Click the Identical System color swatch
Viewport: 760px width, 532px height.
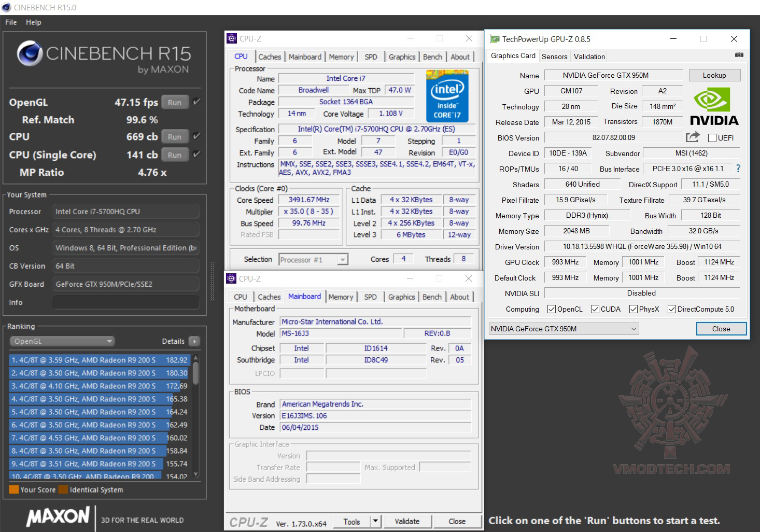pyautogui.click(x=63, y=489)
